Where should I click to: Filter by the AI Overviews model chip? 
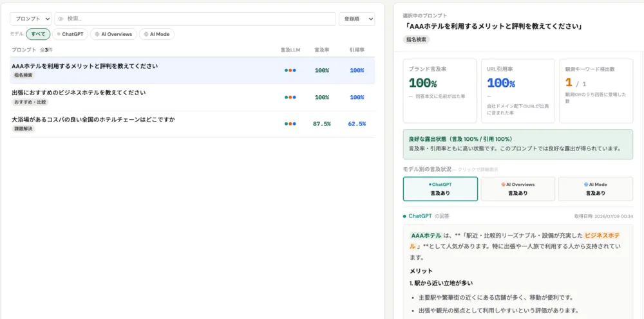113,35
